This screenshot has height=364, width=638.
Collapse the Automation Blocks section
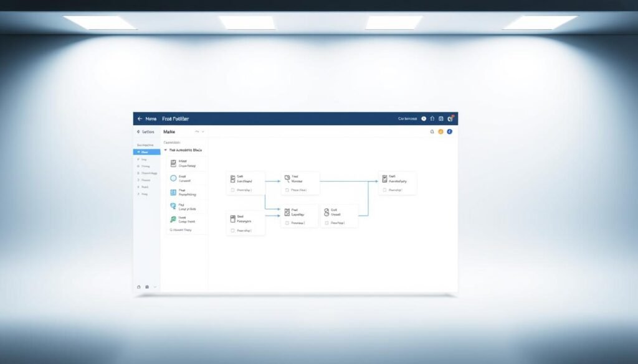165,149
